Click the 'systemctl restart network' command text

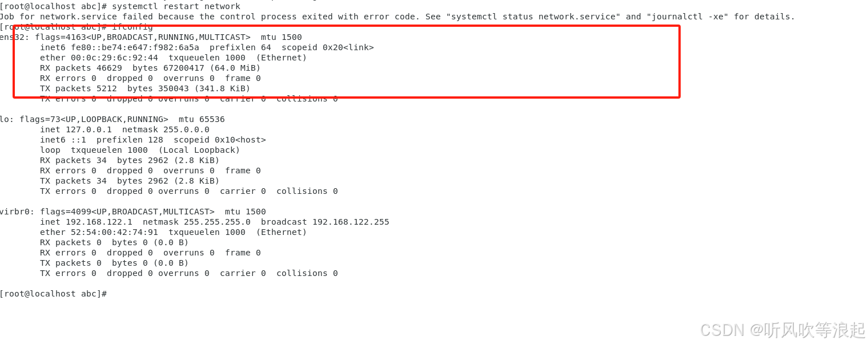(x=176, y=6)
